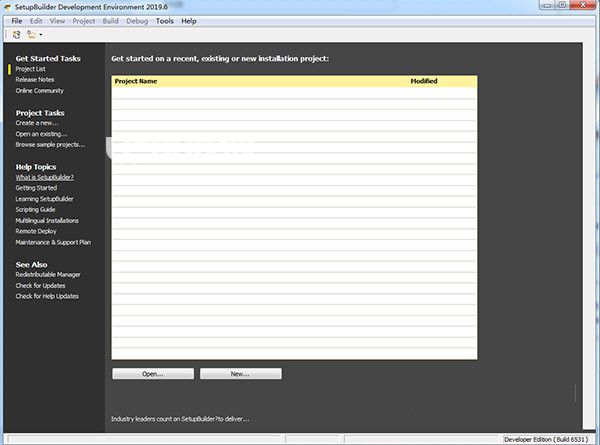
Task: Click the Project Tasks heading
Action: (40, 113)
